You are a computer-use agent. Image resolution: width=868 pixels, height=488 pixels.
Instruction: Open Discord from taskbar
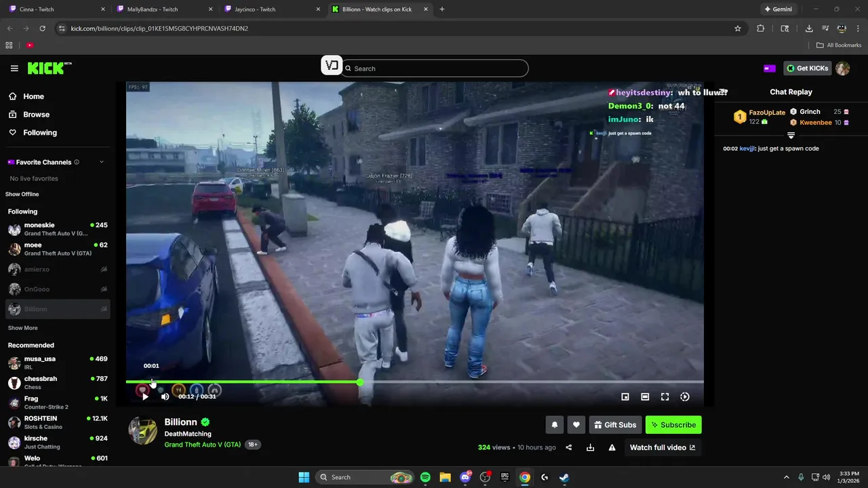click(465, 477)
